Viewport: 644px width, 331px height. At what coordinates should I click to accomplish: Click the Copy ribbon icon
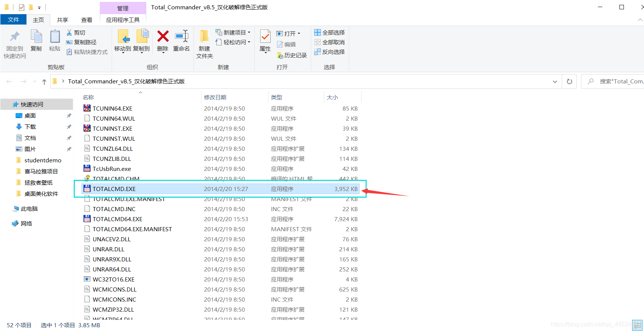tap(36, 41)
